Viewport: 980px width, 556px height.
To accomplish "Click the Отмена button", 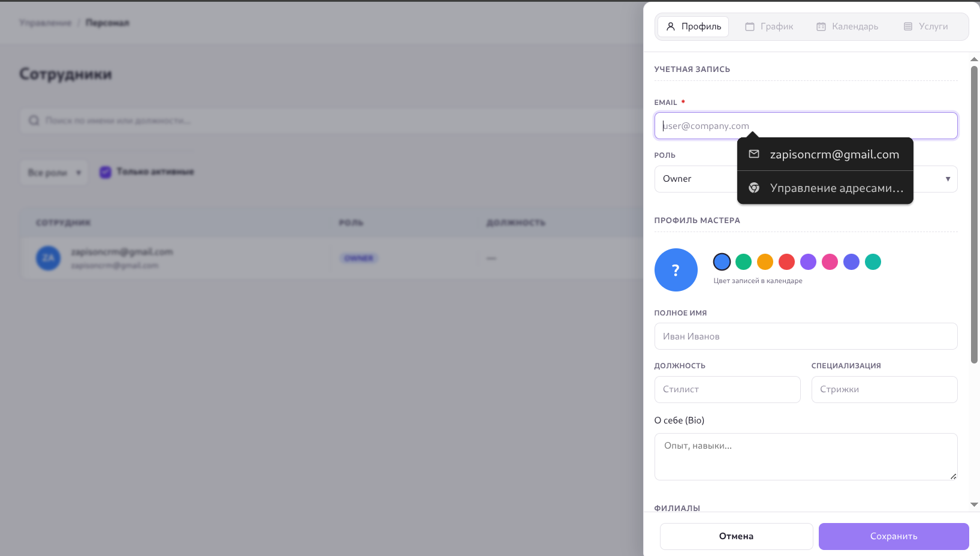I will click(x=736, y=536).
